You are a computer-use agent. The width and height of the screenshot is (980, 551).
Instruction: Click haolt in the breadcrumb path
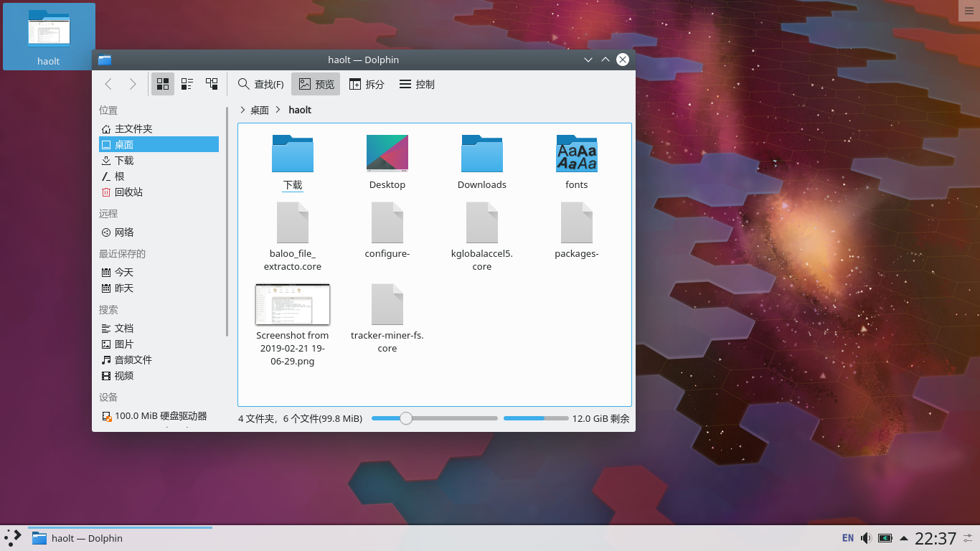tap(300, 110)
